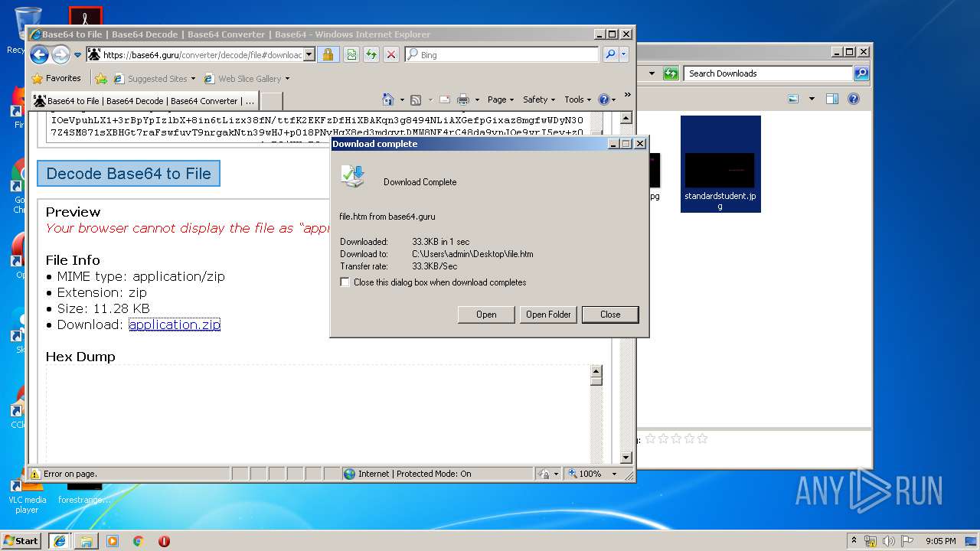Expand the command bar overflow chevron
The height and width of the screenshot is (551, 980).
[627, 96]
